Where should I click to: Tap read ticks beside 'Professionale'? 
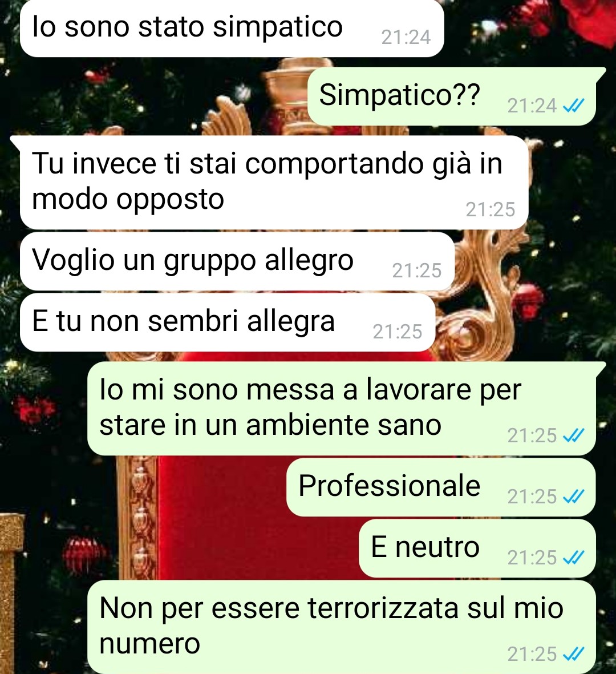pyautogui.click(x=573, y=497)
